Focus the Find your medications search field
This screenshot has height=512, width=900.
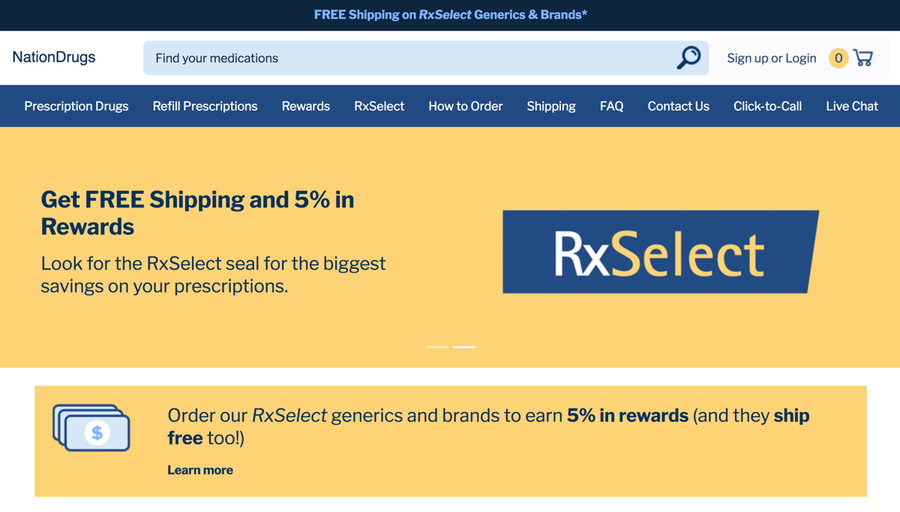(x=410, y=58)
